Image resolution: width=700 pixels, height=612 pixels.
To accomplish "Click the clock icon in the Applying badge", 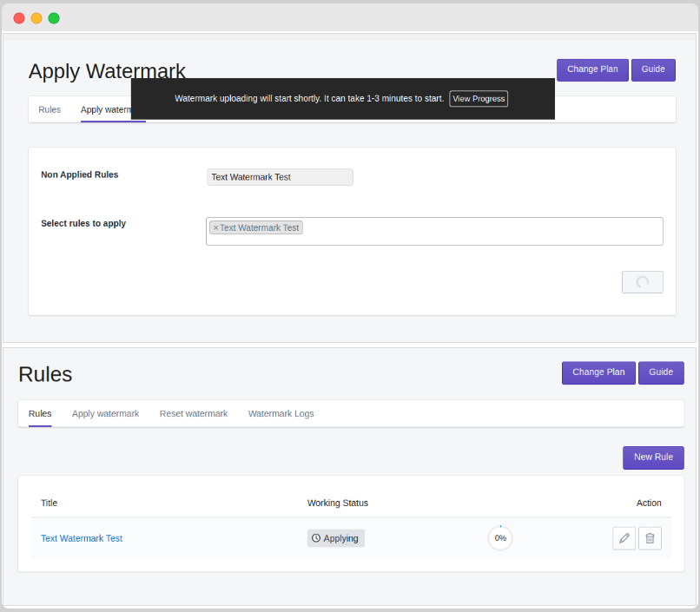I will click(316, 538).
